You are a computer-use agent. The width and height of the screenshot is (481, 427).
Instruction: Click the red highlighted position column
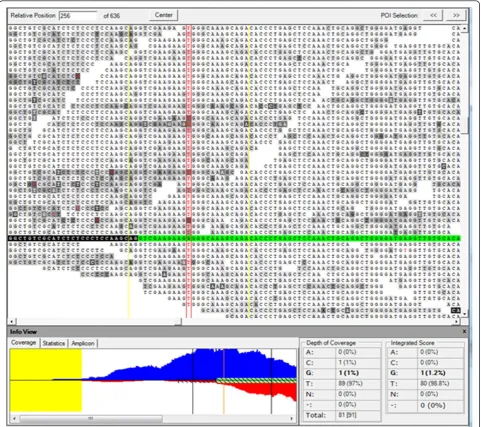189,170
